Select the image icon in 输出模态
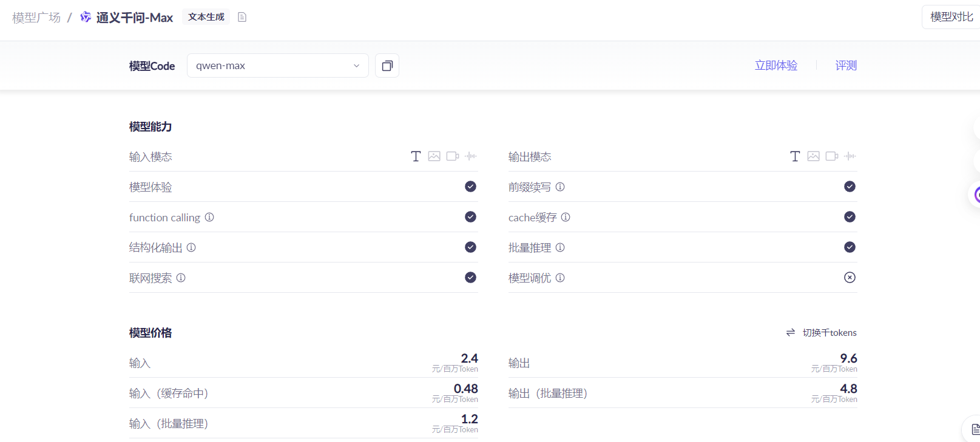 [813, 156]
